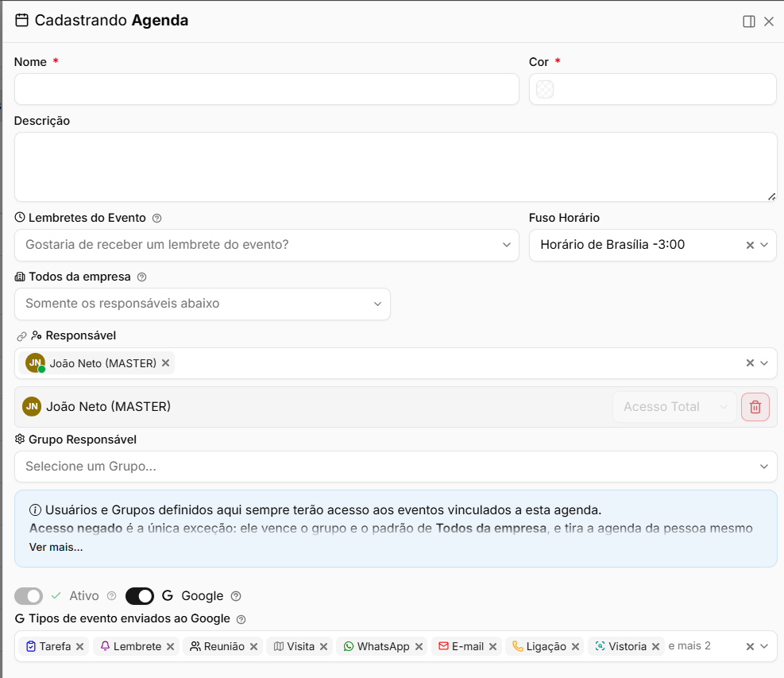Click the 'e mais 2' overflow text
This screenshot has height=678, width=784.
(689, 646)
